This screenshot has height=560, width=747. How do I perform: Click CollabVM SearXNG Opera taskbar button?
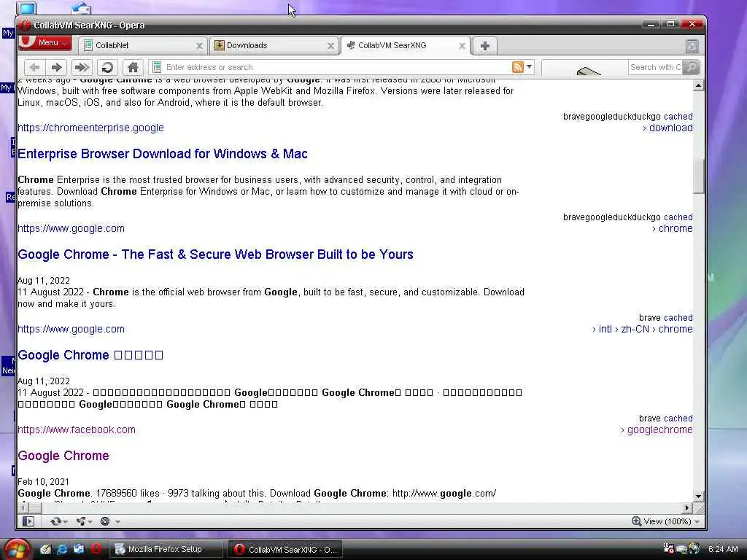tap(286, 550)
